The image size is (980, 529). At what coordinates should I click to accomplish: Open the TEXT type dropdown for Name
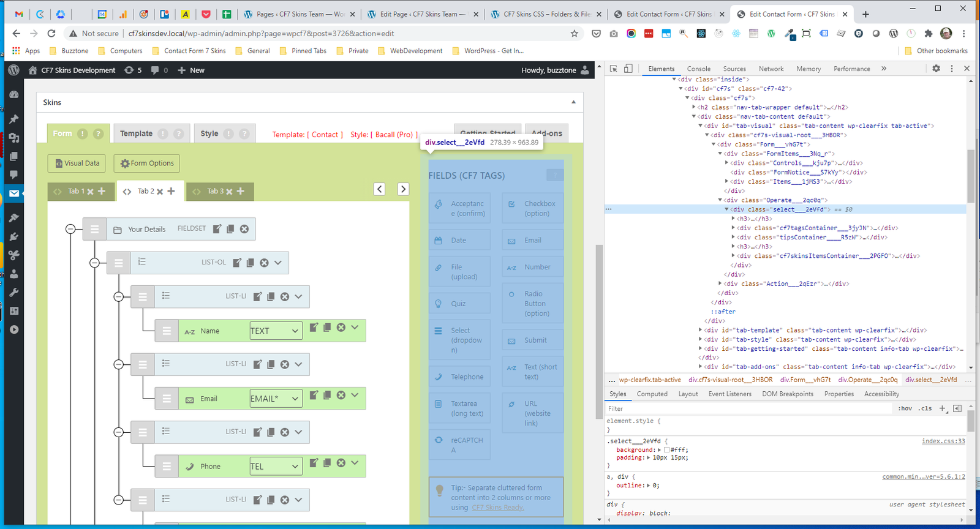276,331
